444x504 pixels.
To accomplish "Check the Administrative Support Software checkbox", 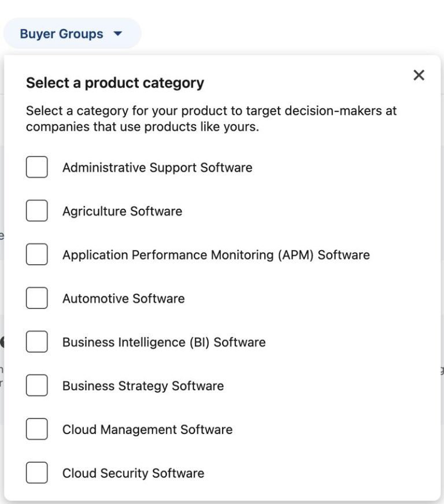I will point(36,167).
